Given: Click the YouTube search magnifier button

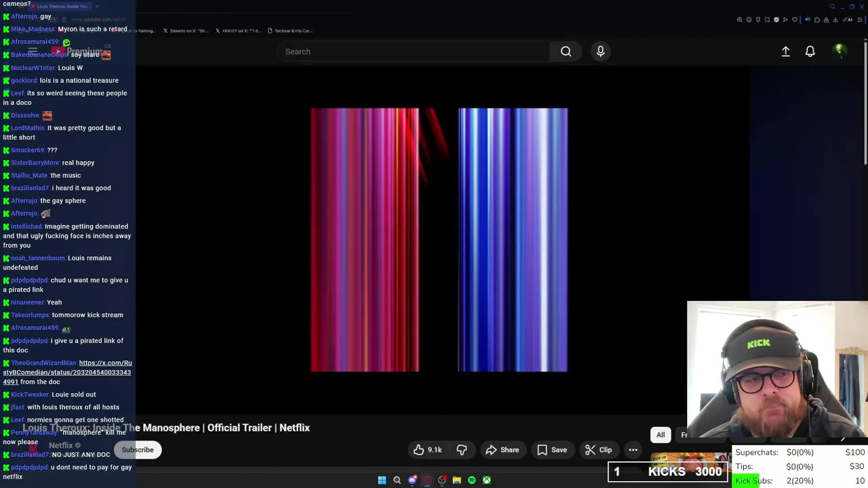Looking at the screenshot, I should [566, 52].
